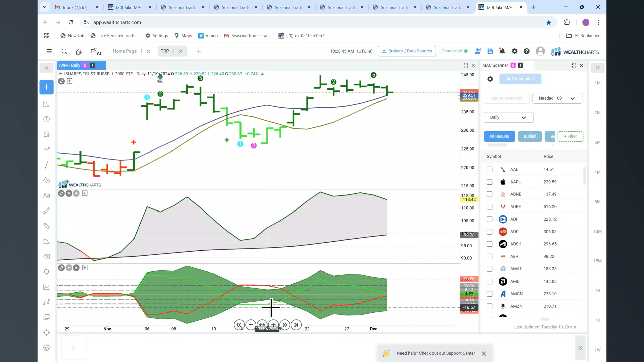Viewport: 644px width, 362px height.
Task: Select the trend line drawing tool
Action: click(x=47, y=165)
